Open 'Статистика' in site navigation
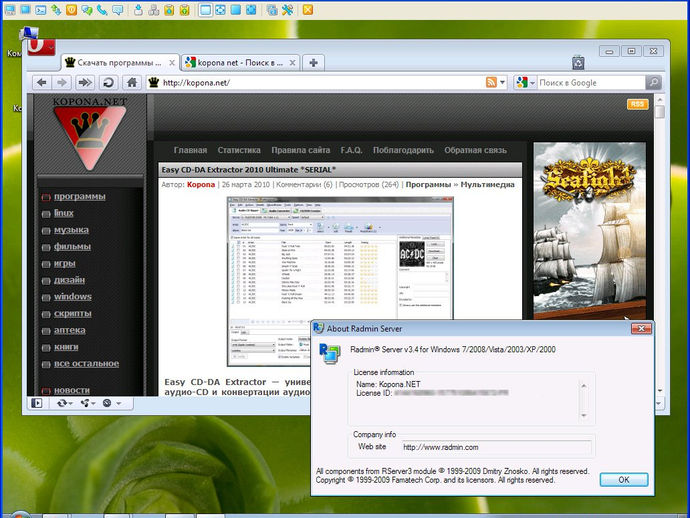 coord(239,150)
